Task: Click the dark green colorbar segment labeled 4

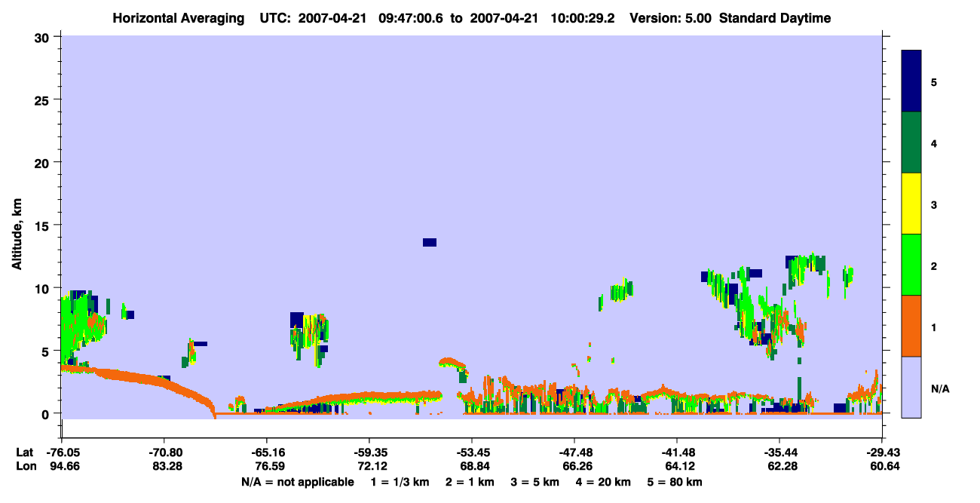Action: [x=911, y=143]
